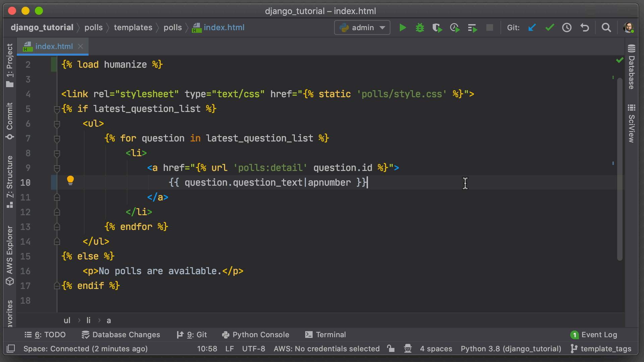
Task: Update project with blue Git arrow icon
Action: (532, 28)
